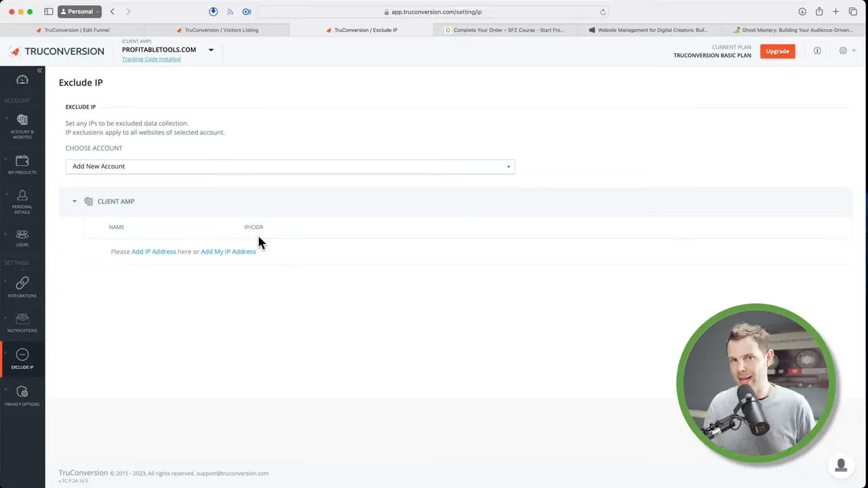Click the Upgrade button

pos(778,52)
